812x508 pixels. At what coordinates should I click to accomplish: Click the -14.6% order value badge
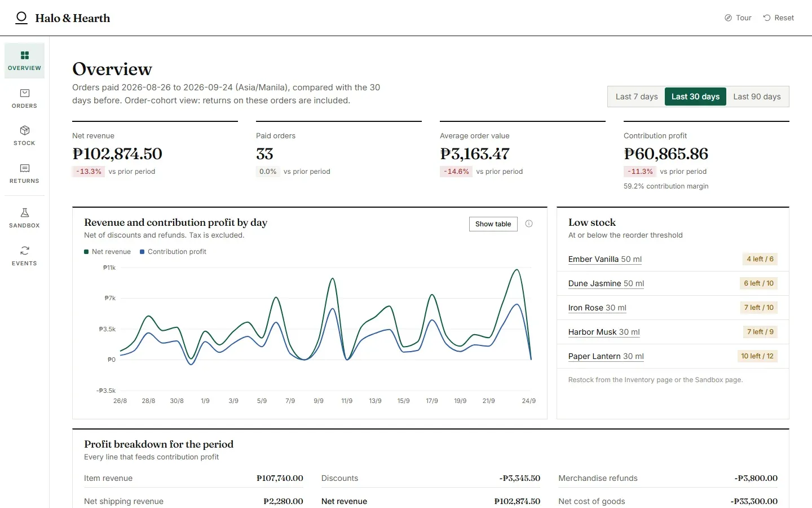click(x=456, y=172)
